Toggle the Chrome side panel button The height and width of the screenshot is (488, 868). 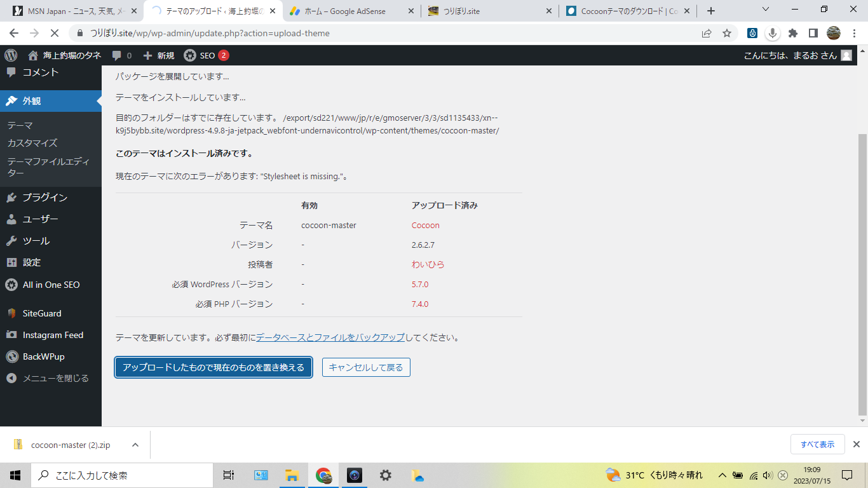pos(813,33)
